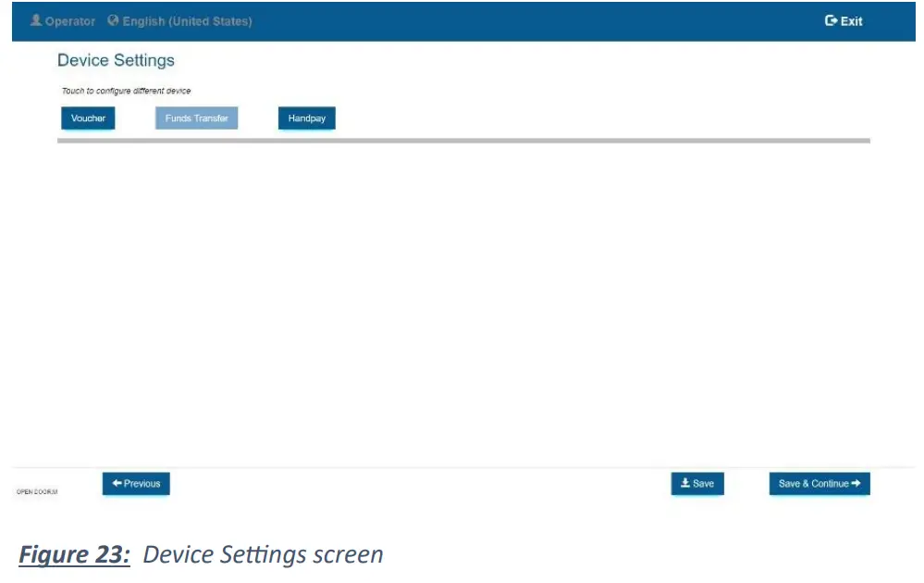This screenshot has height=583, width=924.
Task: Click the Exit text in header
Action: pos(851,21)
